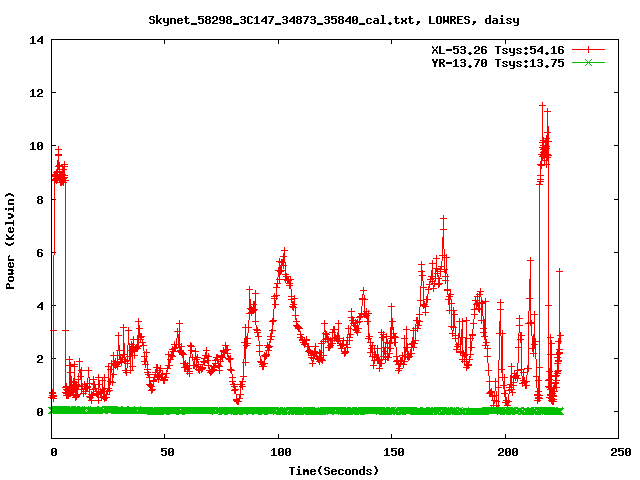The width and height of the screenshot is (640, 480).
Task: Click the Power (Kelvin) y-axis label
Action: click(x=10, y=241)
